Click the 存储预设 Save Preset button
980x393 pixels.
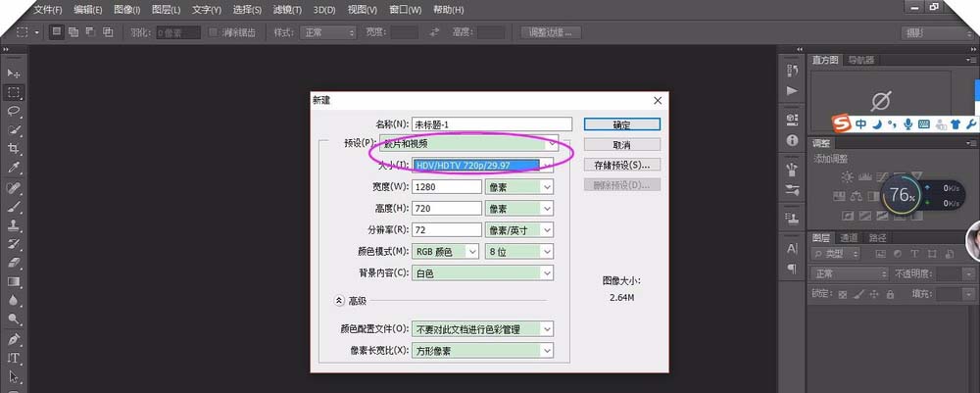(x=621, y=165)
